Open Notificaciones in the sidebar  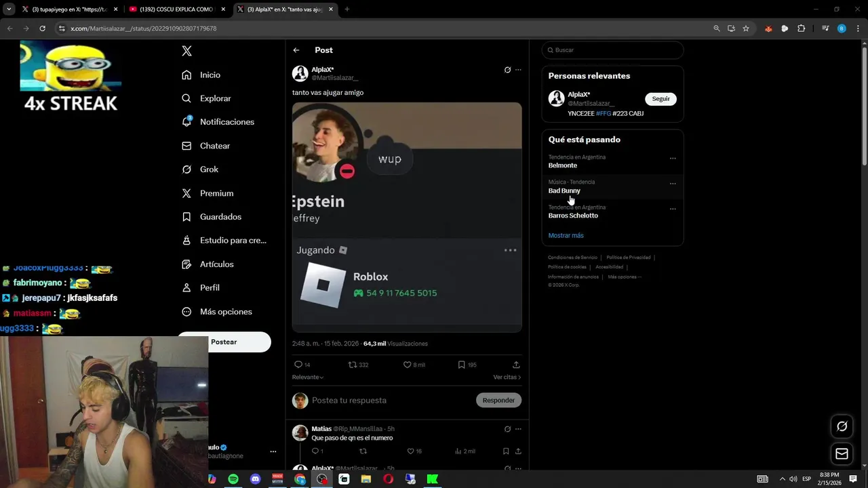click(x=218, y=122)
